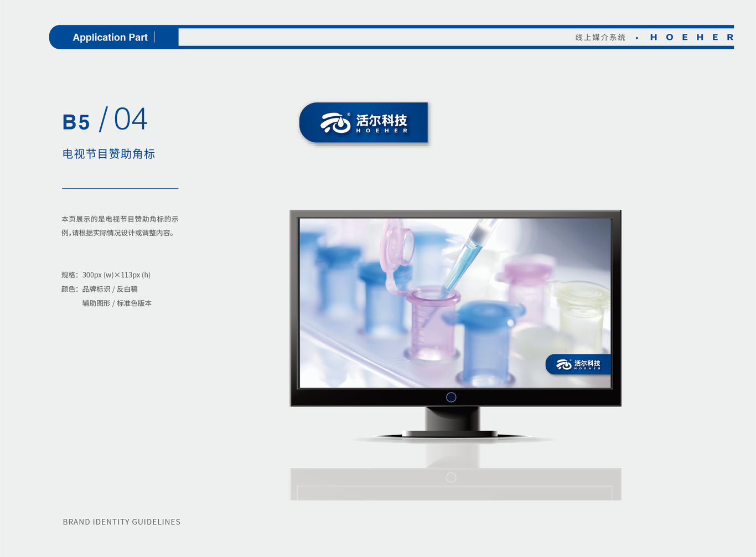Click the B5 / 04 page number

coord(105,120)
